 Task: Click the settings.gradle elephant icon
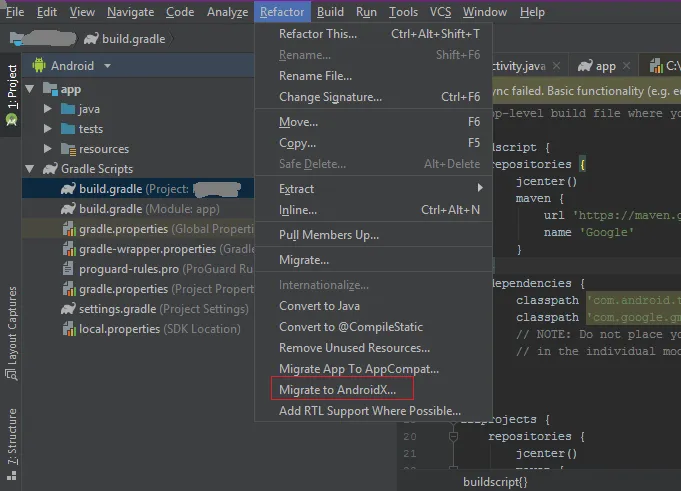(68, 309)
